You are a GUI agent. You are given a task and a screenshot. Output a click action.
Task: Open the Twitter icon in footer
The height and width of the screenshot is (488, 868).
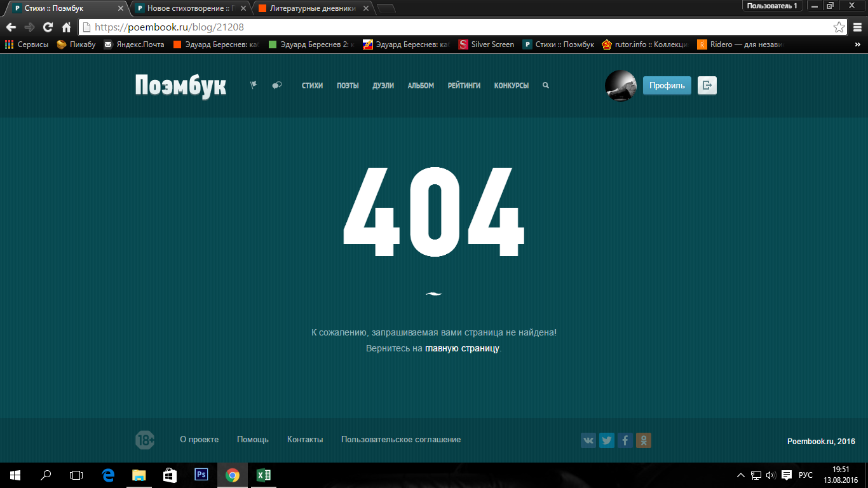[x=607, y=440]
